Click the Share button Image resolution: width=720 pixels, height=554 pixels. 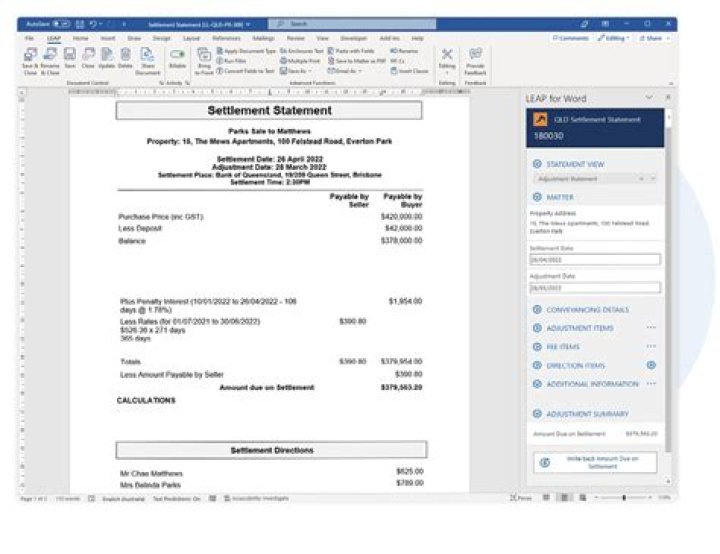tap(654, 38)
